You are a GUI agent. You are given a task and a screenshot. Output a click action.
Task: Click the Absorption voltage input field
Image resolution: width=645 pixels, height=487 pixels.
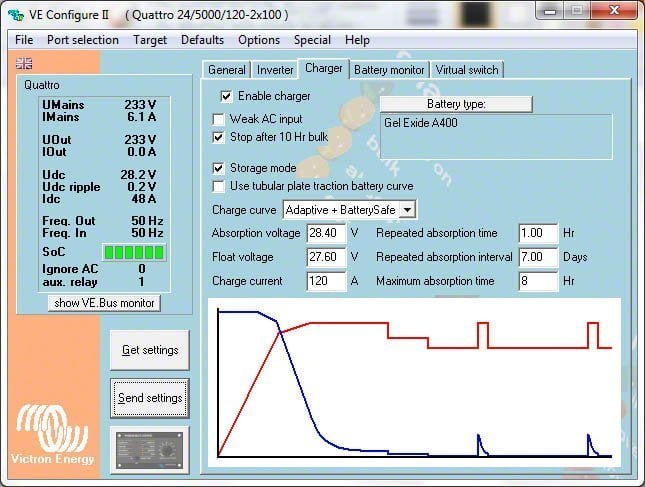point(326,233)
